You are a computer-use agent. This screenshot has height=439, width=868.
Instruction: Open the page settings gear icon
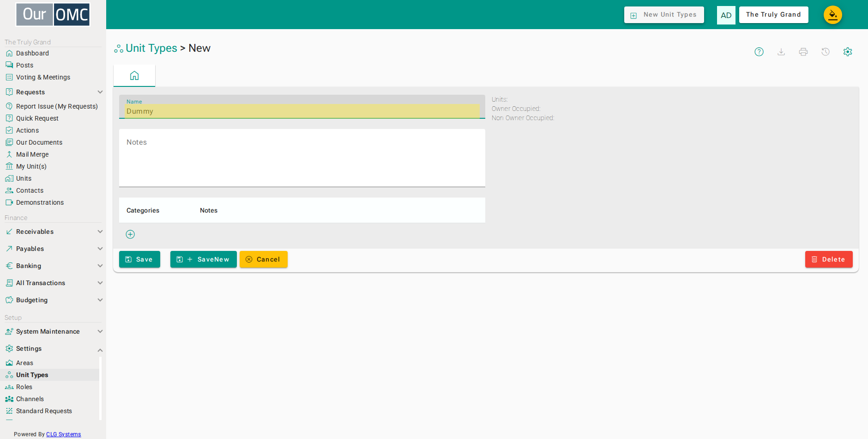point(848,52)
